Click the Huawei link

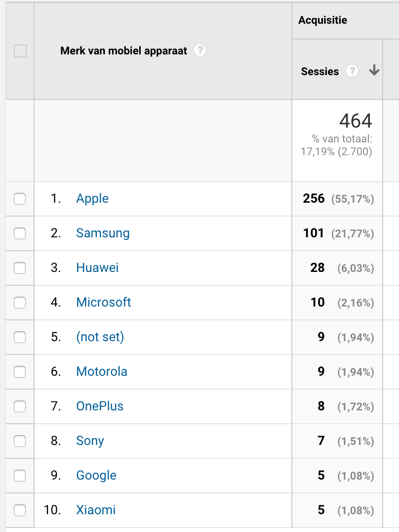click(97, 268)
